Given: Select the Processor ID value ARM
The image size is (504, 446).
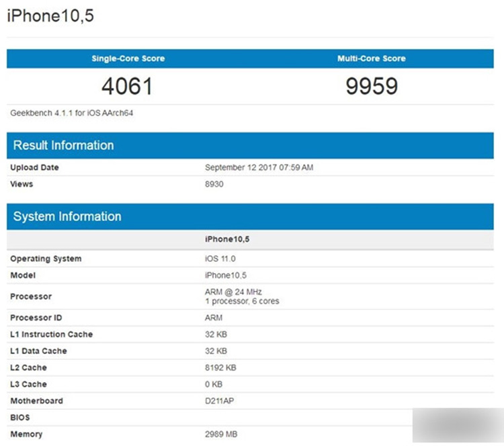Looking at the screenshot, I should point(214,318).
